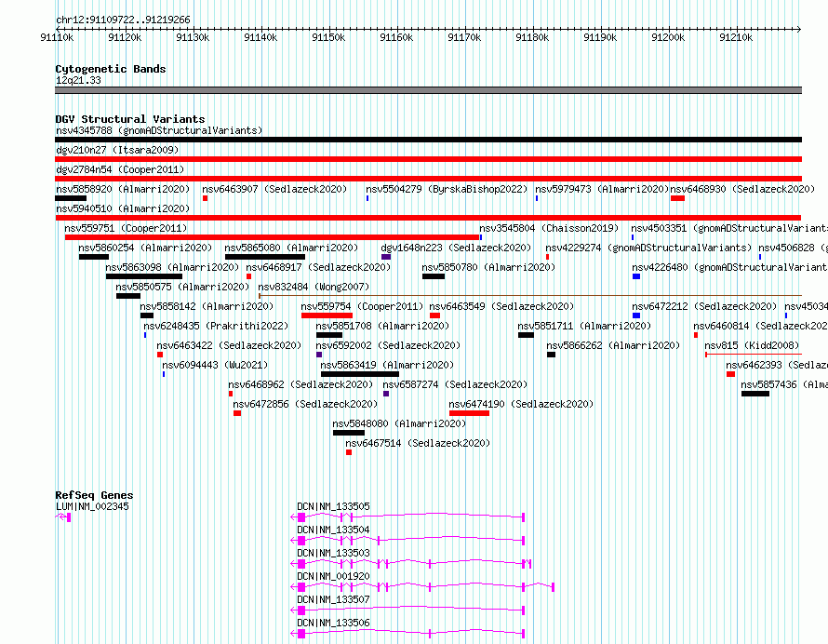Click nsv815 (Kidd2008) label
The image size is (828, 644).
coord(752,345)
